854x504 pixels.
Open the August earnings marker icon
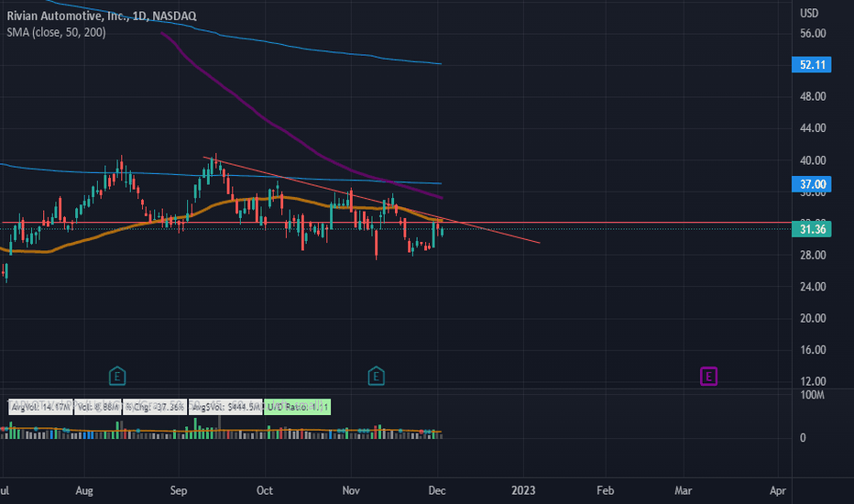point(117,376)
